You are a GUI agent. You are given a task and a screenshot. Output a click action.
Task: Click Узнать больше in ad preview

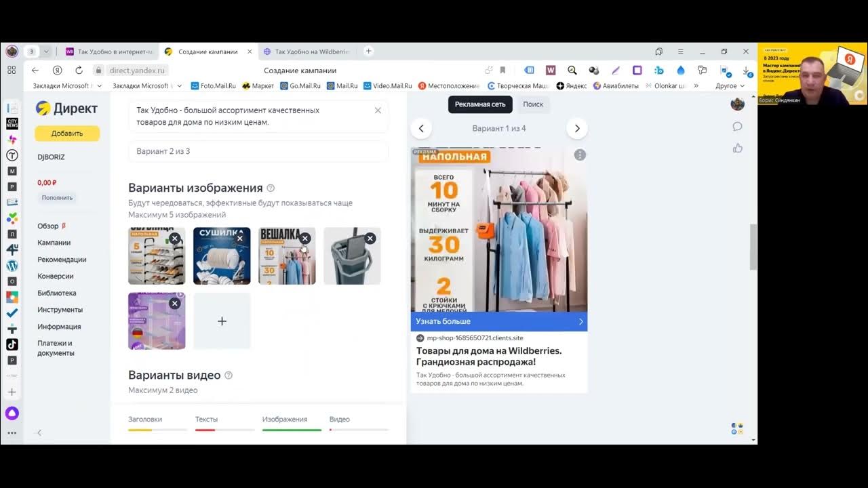(499, 321)
